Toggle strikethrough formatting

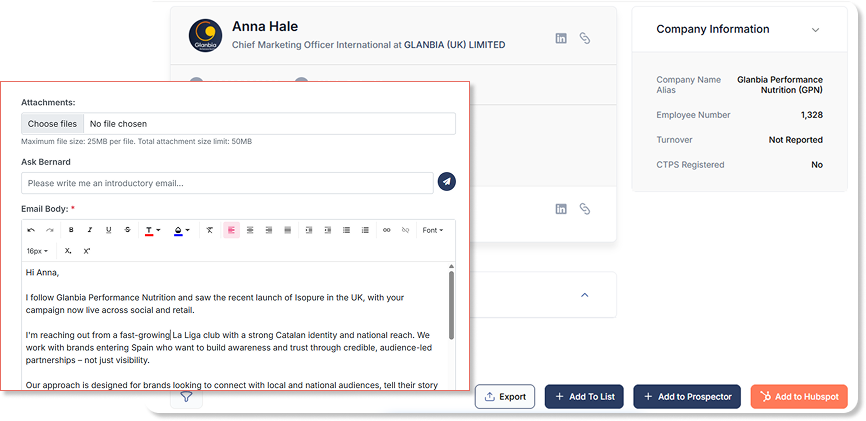pyautogui.click(x=127, y=230)
